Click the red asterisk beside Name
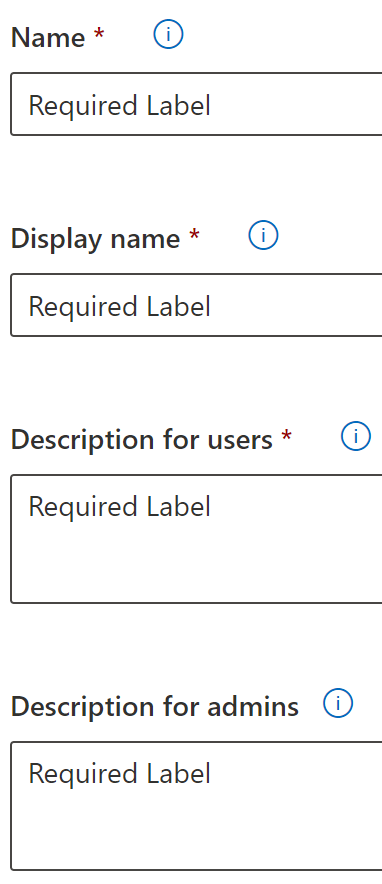Viewport: 382px width, 884px height. click(x=99, y=34)
